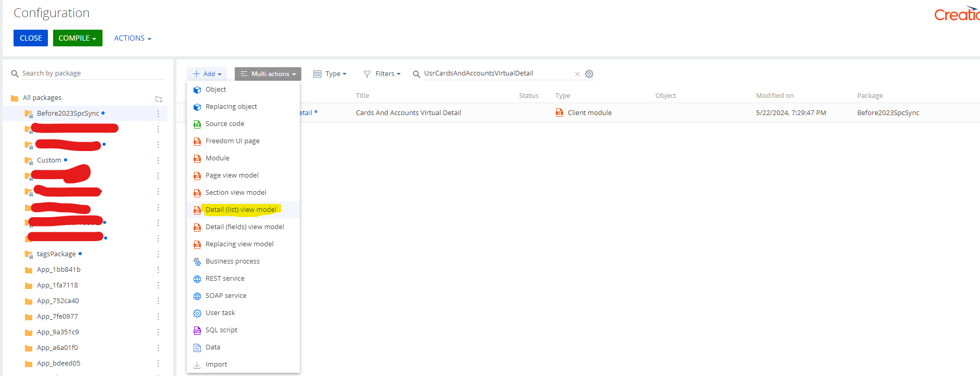The image size is (980, 376).
Task: Choose Section view model from the Add menu
Action: pyautogui.click(x=243, y=193)
